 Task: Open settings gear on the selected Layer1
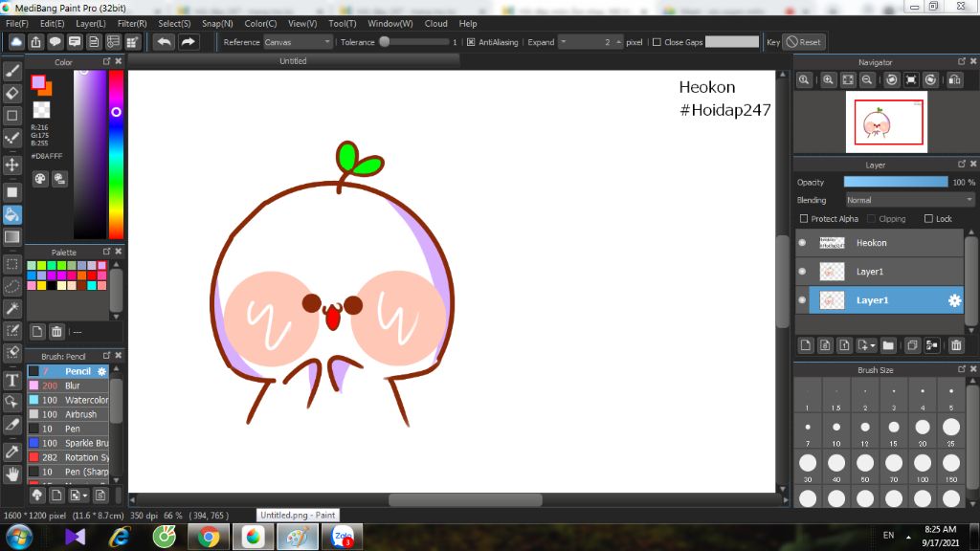(954, 300)
